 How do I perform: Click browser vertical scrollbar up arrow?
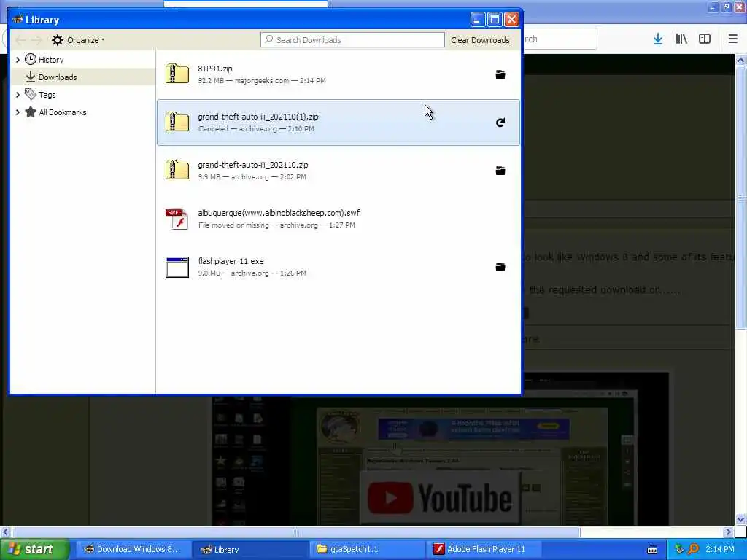(x=740, y=60)
